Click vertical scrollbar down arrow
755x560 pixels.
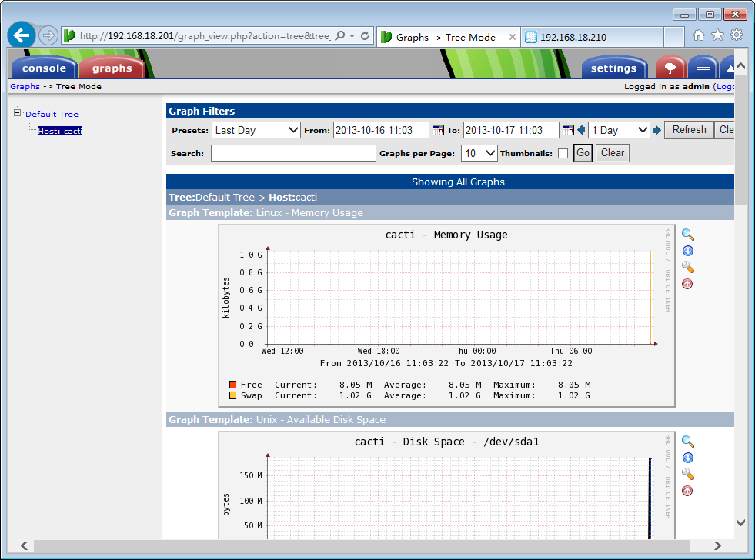[x=740, y=522]
